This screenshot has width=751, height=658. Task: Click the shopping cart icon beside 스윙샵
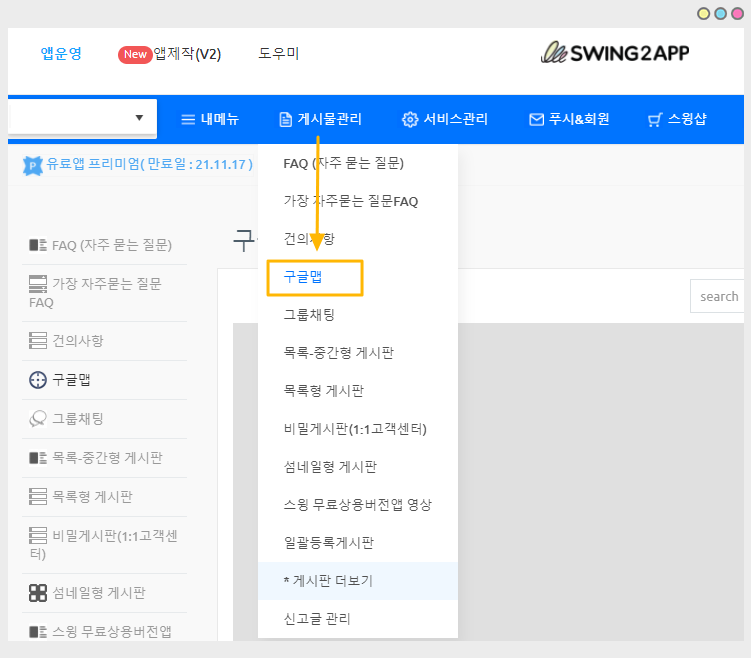point(655,120)
